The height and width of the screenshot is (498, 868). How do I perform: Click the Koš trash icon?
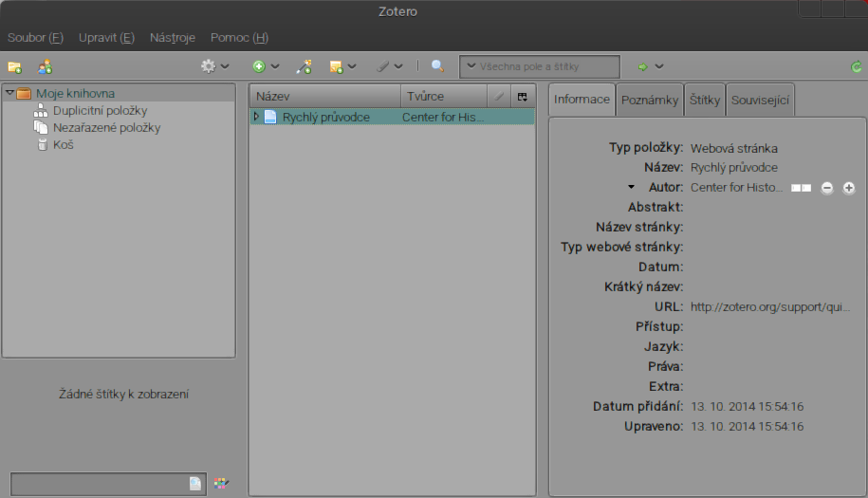click(42, 145)
